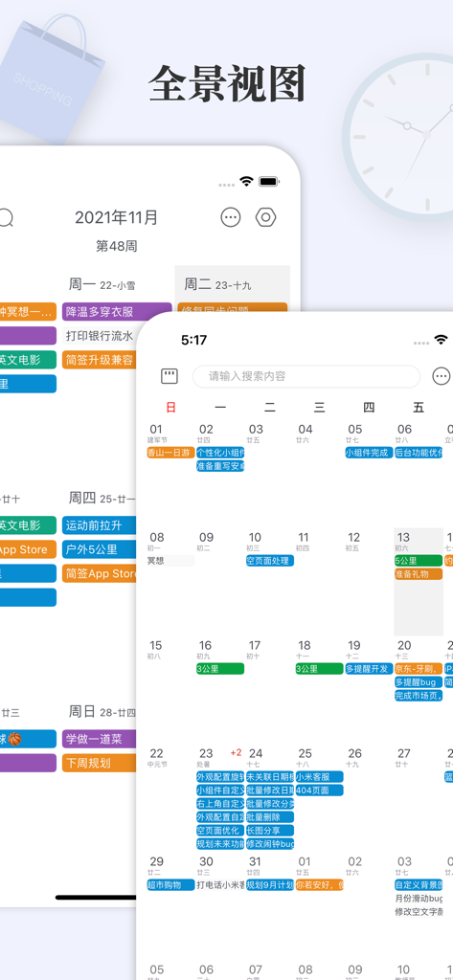Tap the magnifier search icon in week view
Viewport: 453px width, 980px height.
coord(6,217)
